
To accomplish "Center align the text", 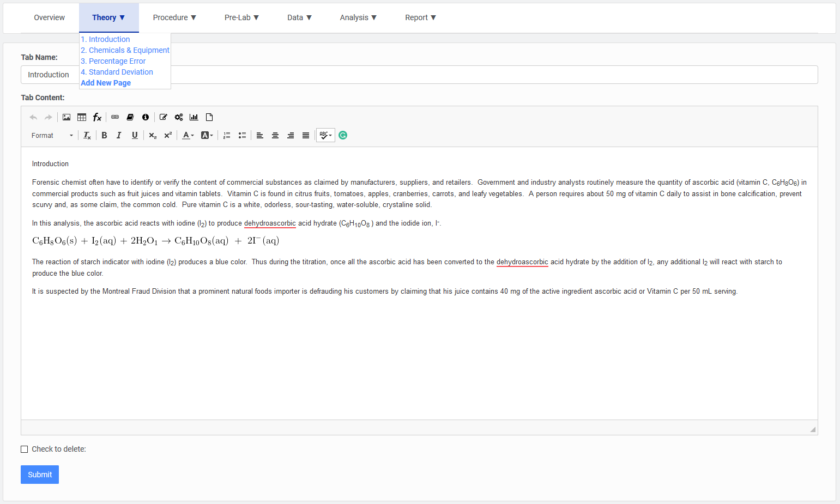I will (x=275, y=135).
